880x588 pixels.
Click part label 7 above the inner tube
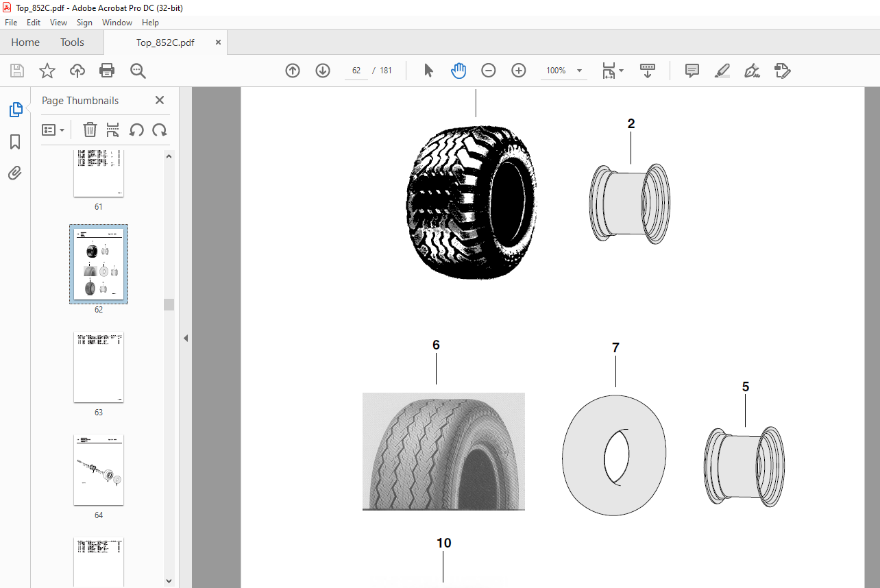pyautogui.click(x=615, y=348)
